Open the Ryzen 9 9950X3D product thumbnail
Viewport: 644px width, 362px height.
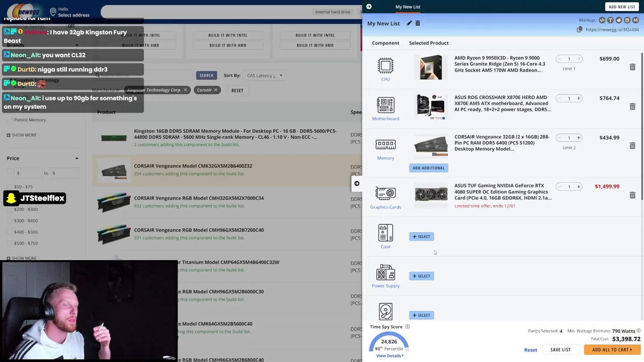pos(431,67)
